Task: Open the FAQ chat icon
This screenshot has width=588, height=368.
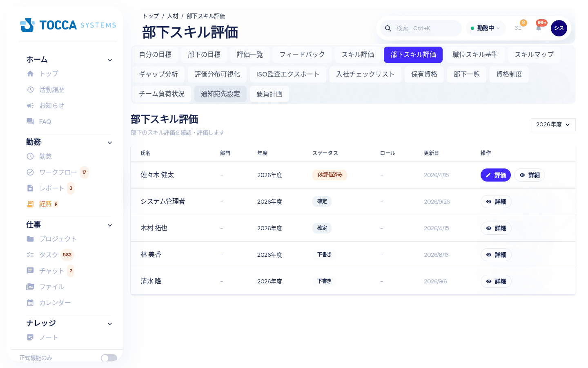Action: click(30, 121)
